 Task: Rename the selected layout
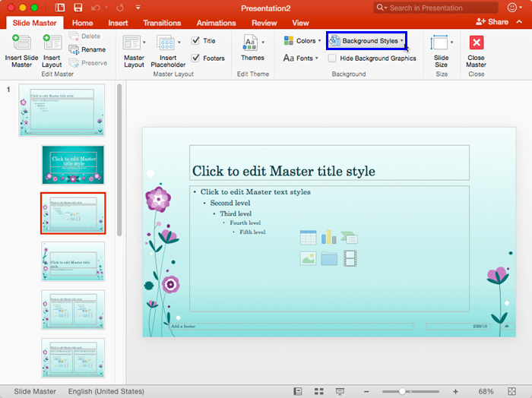point(87,49)
